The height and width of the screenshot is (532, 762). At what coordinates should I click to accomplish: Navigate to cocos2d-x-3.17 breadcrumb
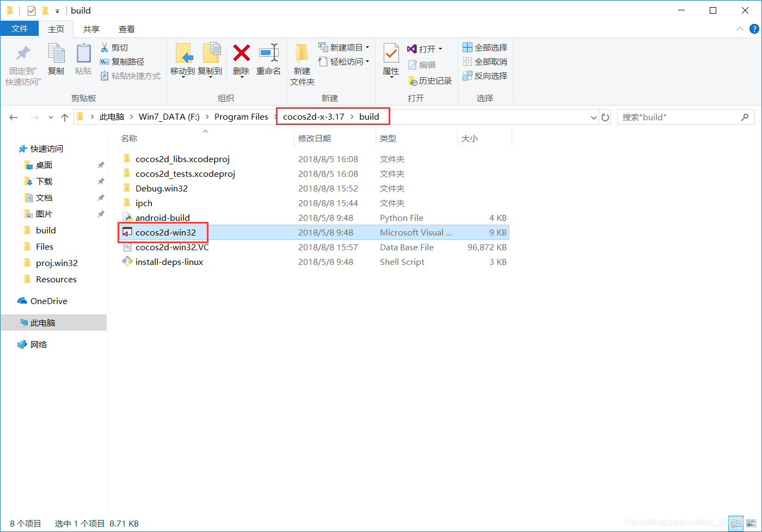click(x=314, y=117)
